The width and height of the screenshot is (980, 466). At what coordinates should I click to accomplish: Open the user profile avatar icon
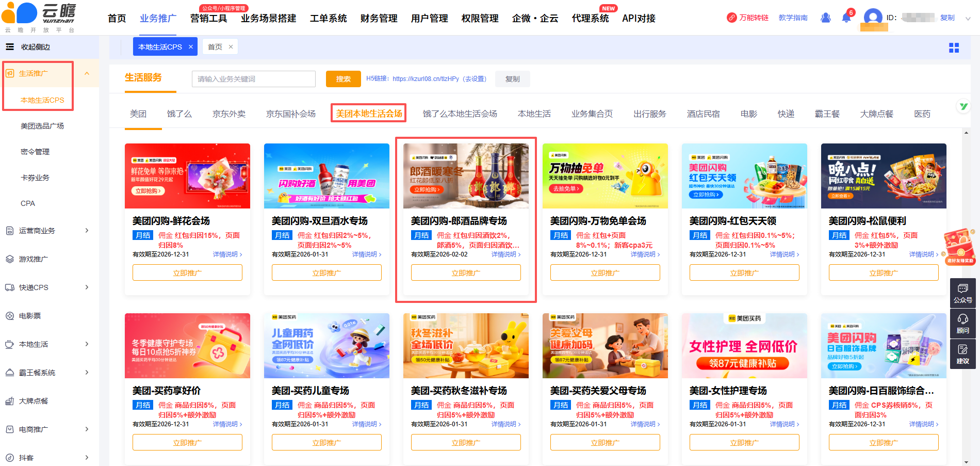873,18
